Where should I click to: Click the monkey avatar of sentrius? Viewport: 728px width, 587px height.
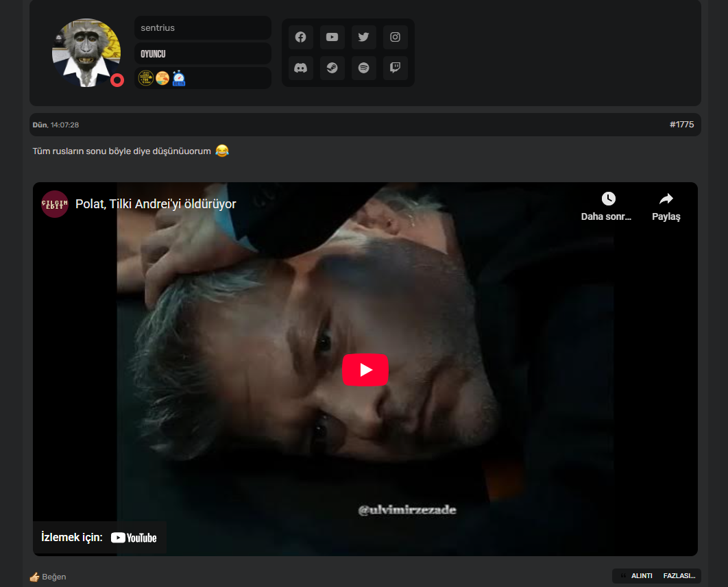pos(86,53)
